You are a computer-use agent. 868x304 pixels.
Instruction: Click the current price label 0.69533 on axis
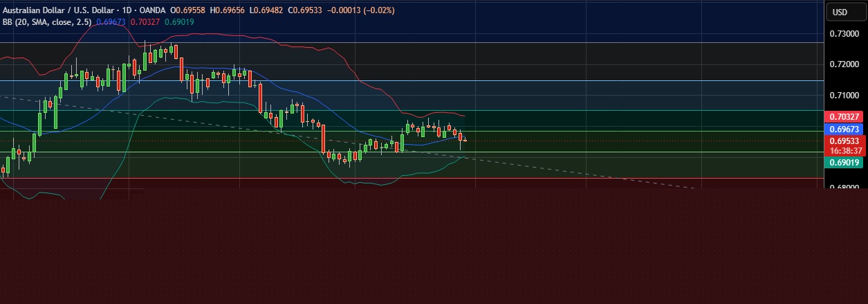click(844, 141)
